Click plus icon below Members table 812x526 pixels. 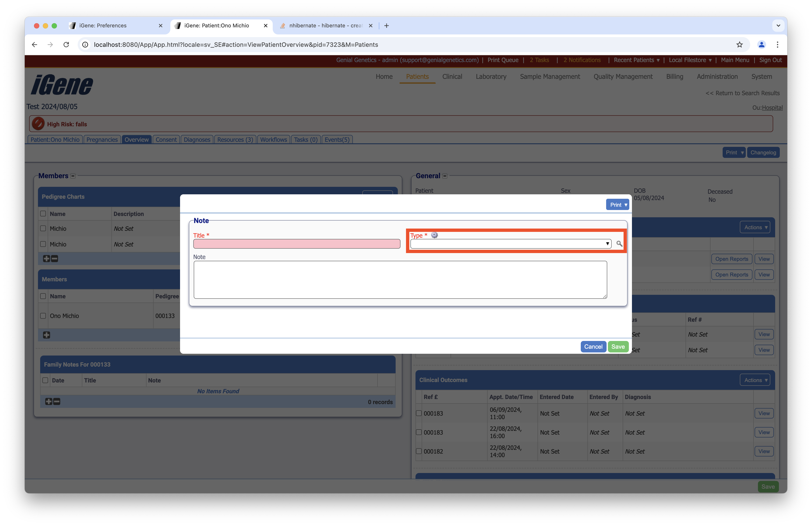(x=46, y=335)
